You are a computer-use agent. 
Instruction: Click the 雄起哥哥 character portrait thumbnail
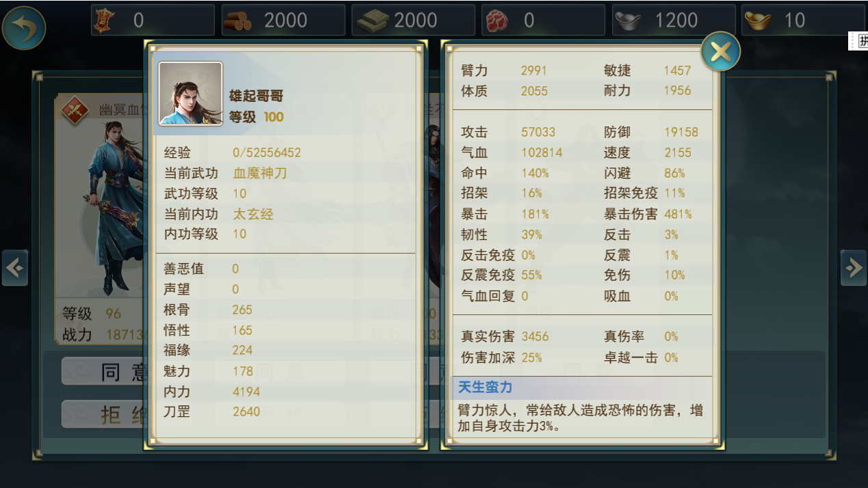point(191,94)
